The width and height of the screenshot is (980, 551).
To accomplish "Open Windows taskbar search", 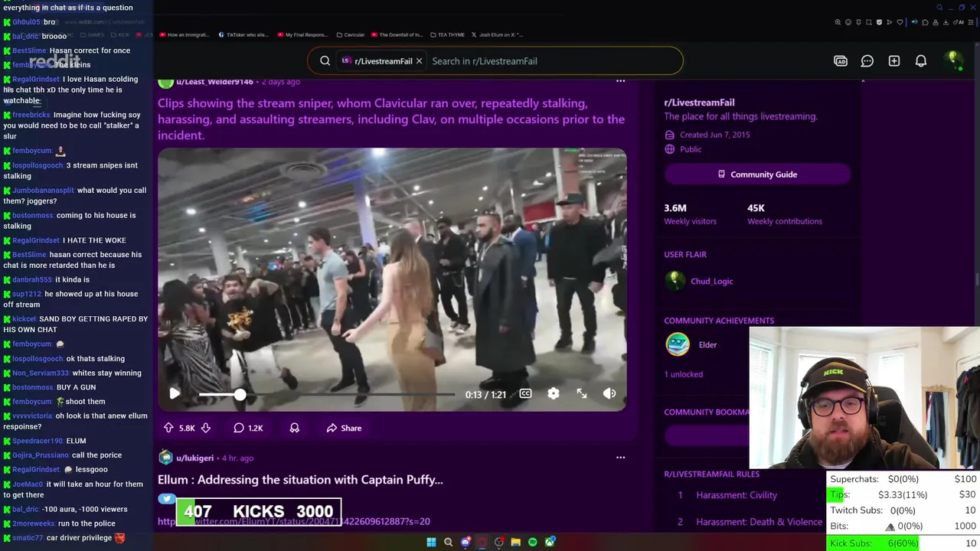I will [x=449, y=542].
